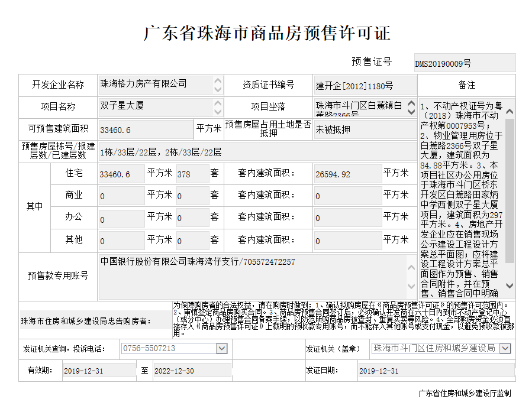Screen dimensions: 532x412
Task: Click down arrow in project name field
Action: (x=218, y=111)
